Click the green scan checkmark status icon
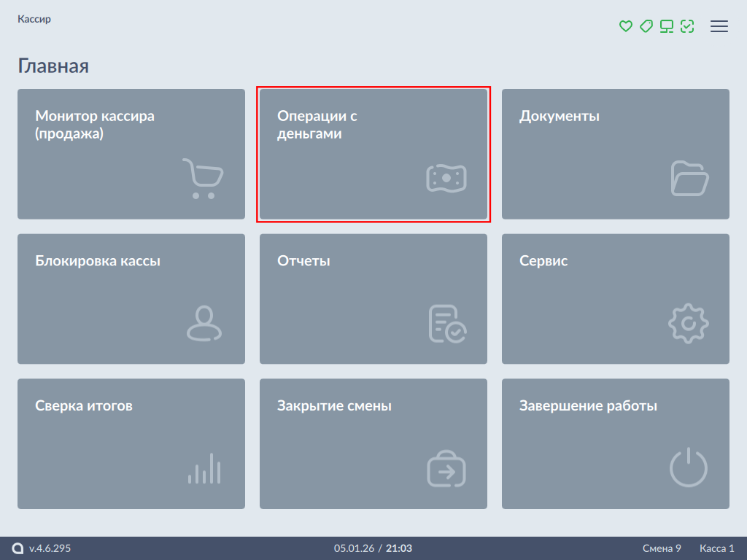 [x=686, y=26]
